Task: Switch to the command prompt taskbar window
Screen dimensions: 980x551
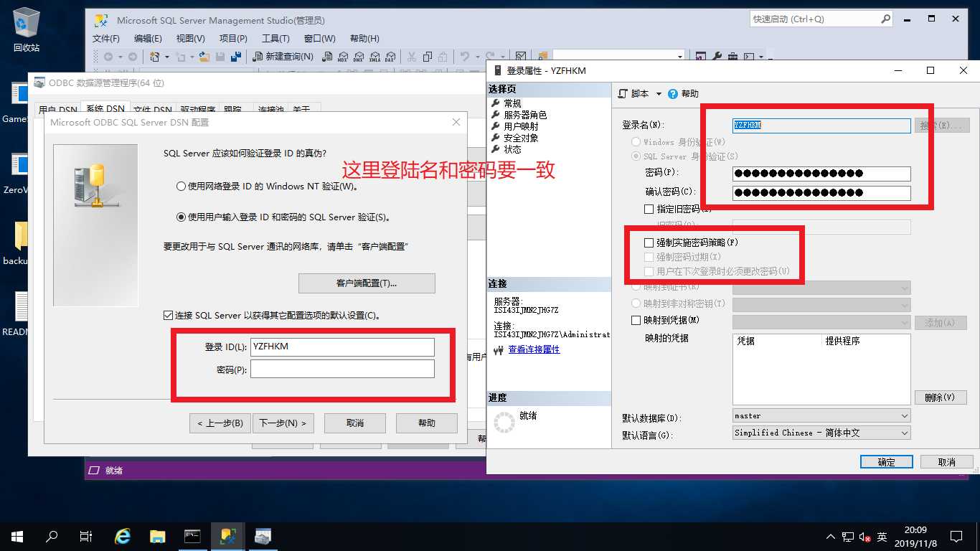Action: coord(192,536)
